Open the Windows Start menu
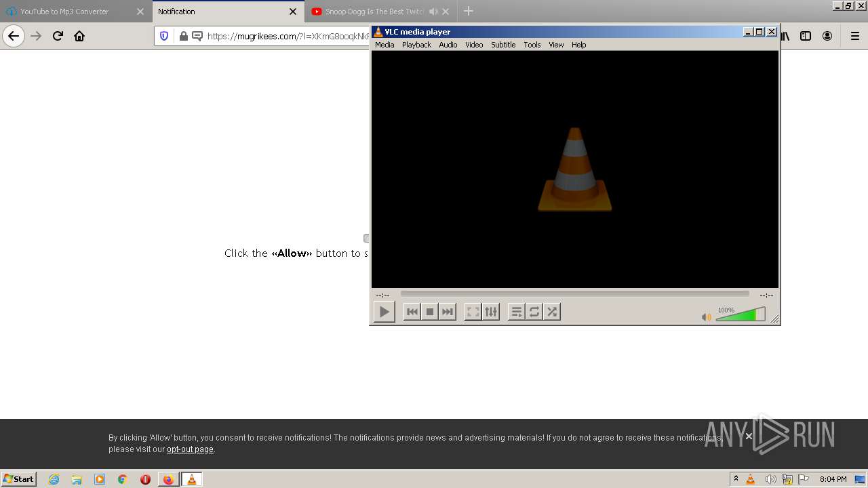 pyautogui.click(x=19, y=479)
